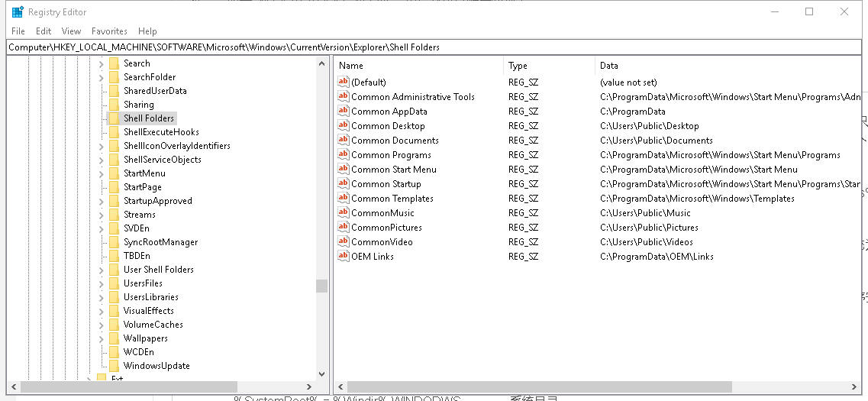Expand the Search key
The height and width of the screenshot is (401, 868).
coord(102,63)
